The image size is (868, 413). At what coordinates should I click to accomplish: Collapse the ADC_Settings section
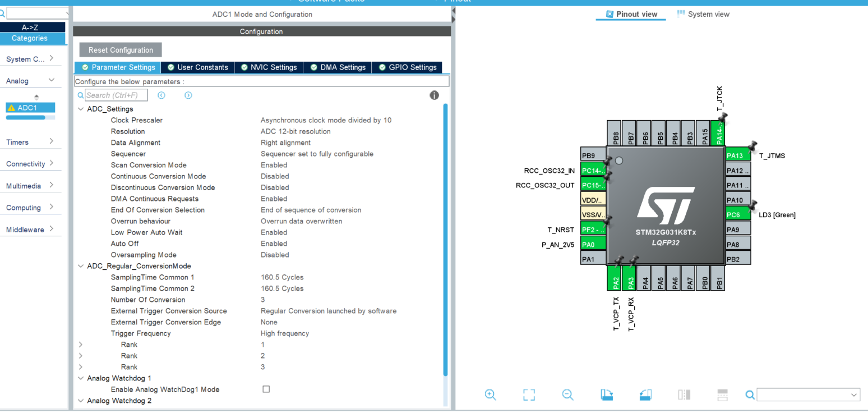pyautogui.click(x=80, y=108)
